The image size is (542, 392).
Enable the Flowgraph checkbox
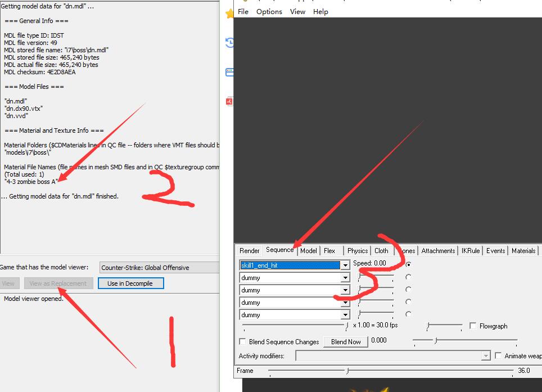point(473,326)
